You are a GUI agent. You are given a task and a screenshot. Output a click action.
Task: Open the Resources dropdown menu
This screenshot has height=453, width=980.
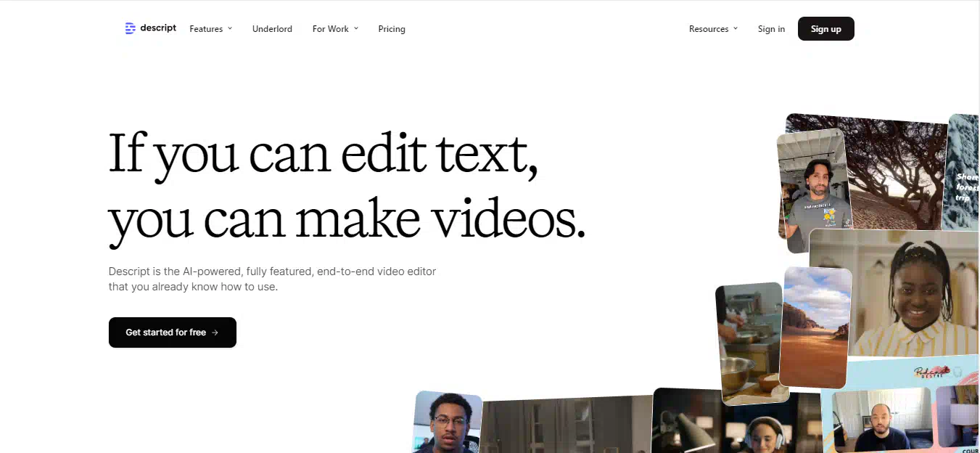pos(713,29)
